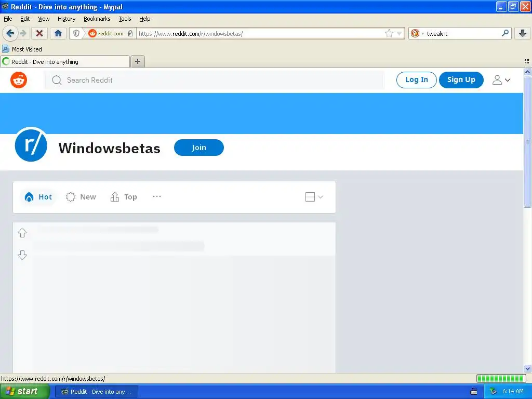Click the browser Forward arrow

click(23, 33)
